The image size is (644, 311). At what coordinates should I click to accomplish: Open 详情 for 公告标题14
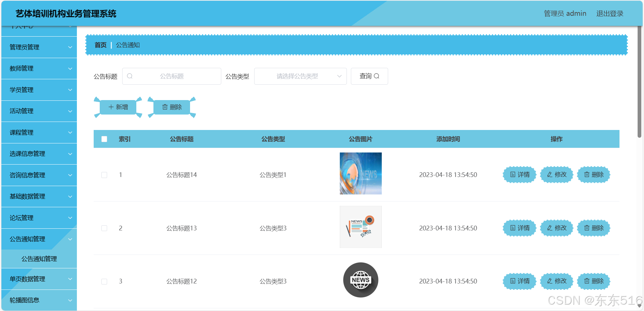point(519,175)
